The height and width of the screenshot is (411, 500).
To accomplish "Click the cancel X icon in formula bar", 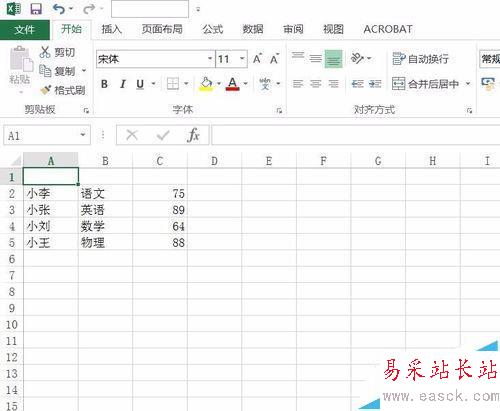I will (132, 135).
